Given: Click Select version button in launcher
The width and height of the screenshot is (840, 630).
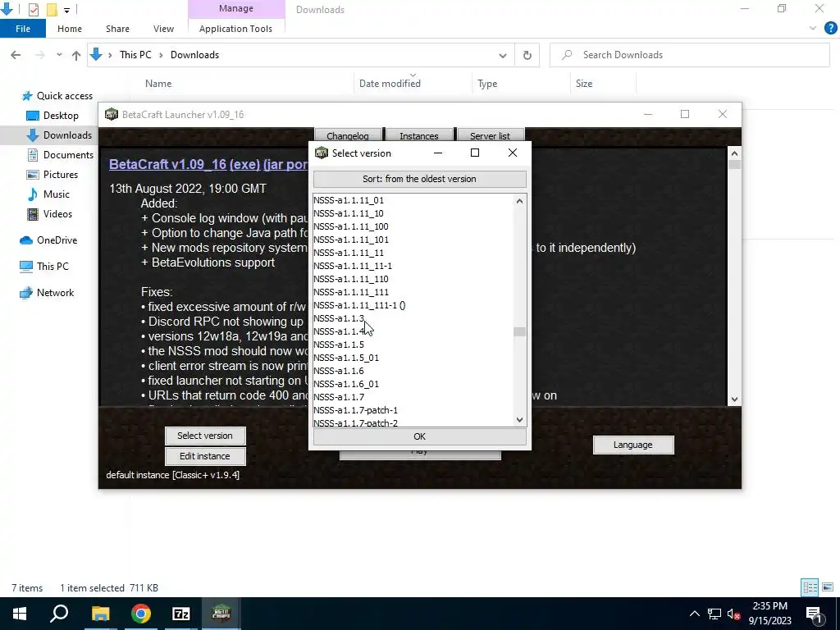Looking at the screenshot, I should (x=205, y=436).
